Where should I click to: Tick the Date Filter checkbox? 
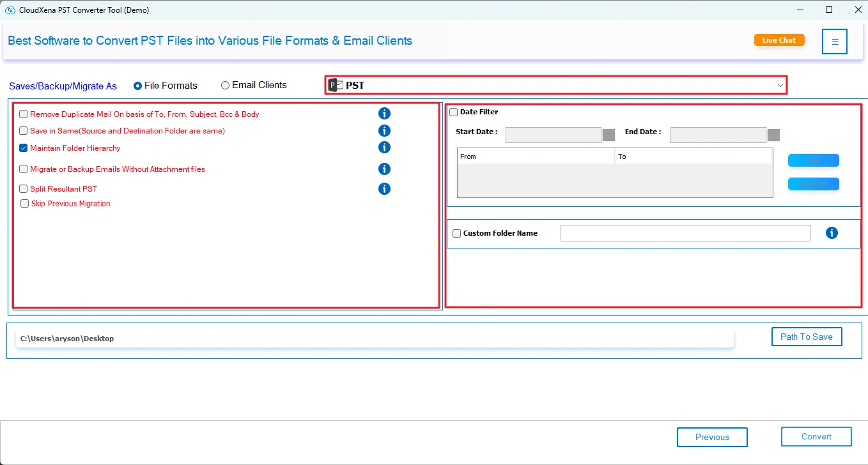click(x=454, y=112)
